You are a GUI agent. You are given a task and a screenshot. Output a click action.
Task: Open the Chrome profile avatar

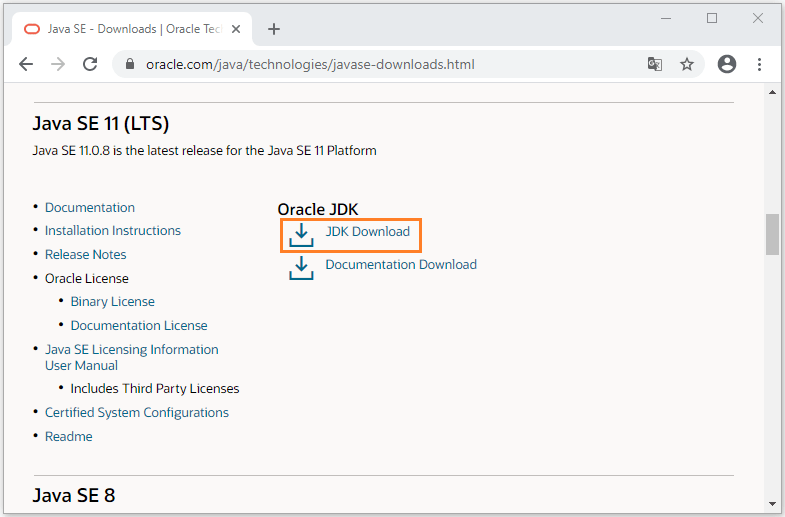point(727,64)
